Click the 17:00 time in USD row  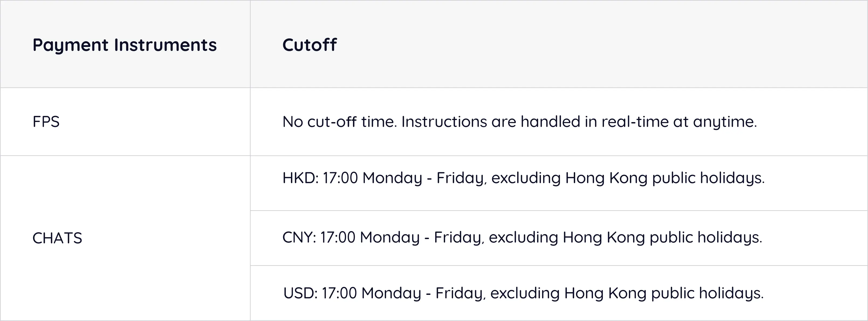pos(339,293)
